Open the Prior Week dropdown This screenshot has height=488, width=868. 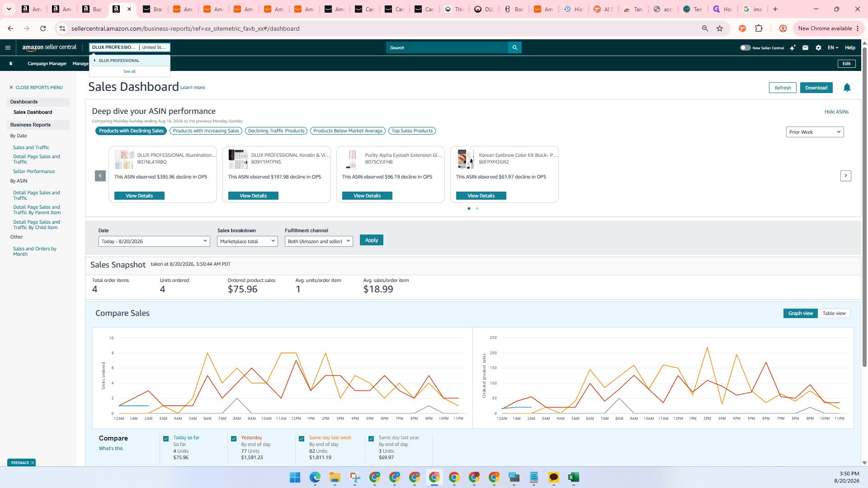click(x=815, y=132)
